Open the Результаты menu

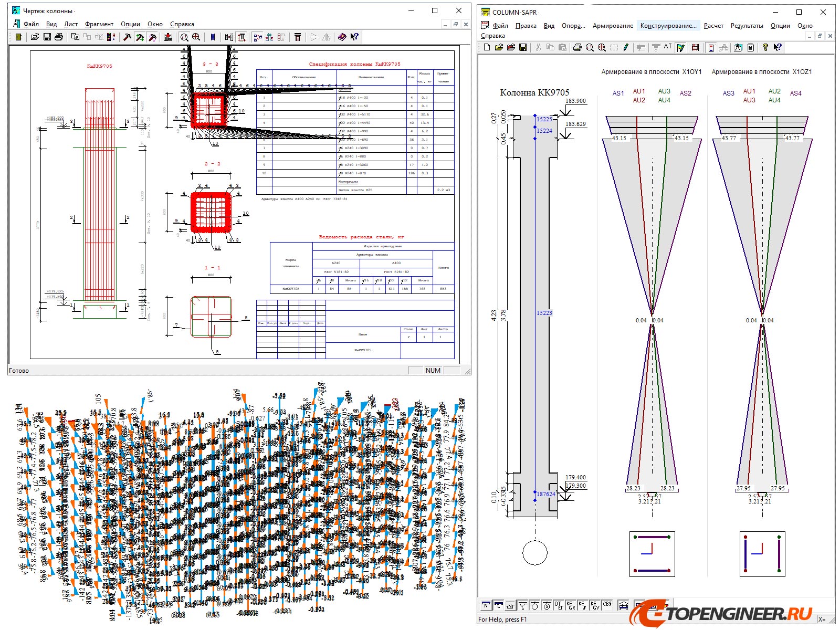(747, 26)
